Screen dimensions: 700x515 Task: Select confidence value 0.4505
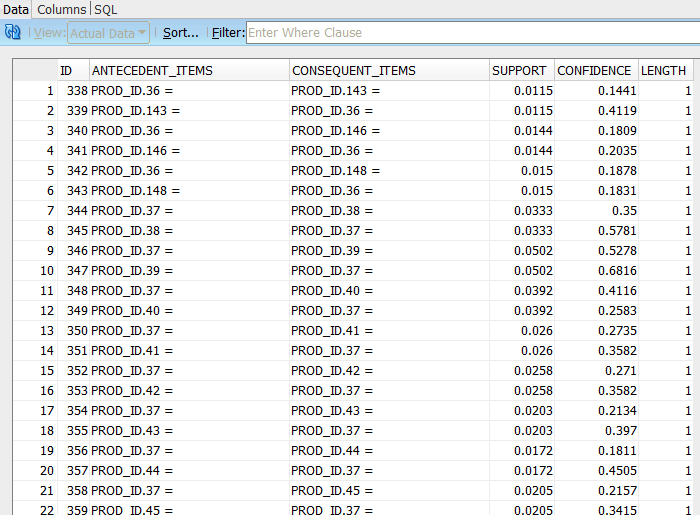tap(596, 470)
